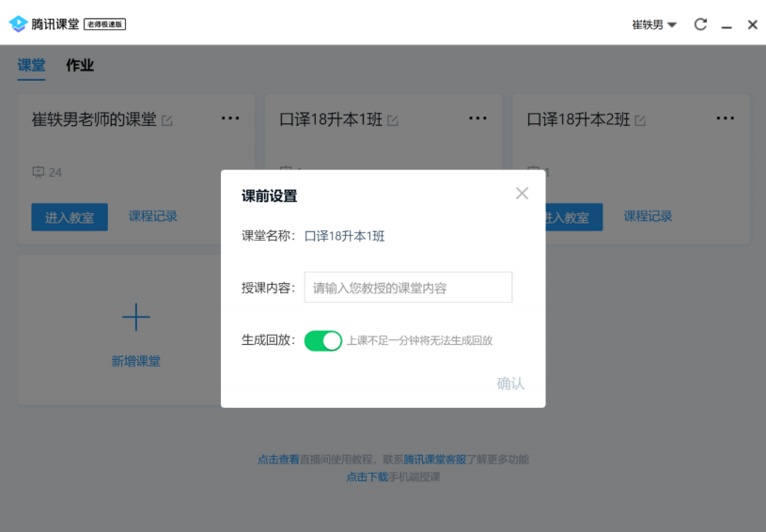Open the 腾讯课堂客服 link
The height and width of the screenshot is (532, 766).
[x=435, y=460]
